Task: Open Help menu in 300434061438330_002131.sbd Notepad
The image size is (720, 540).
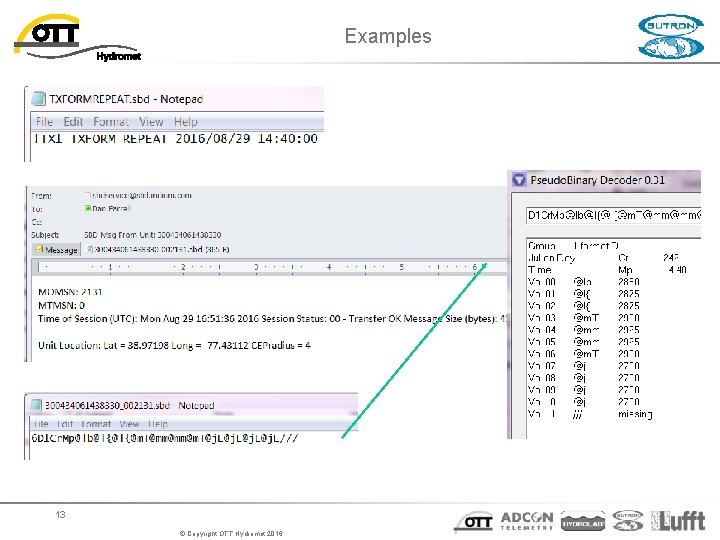Action: coord(158,424)
